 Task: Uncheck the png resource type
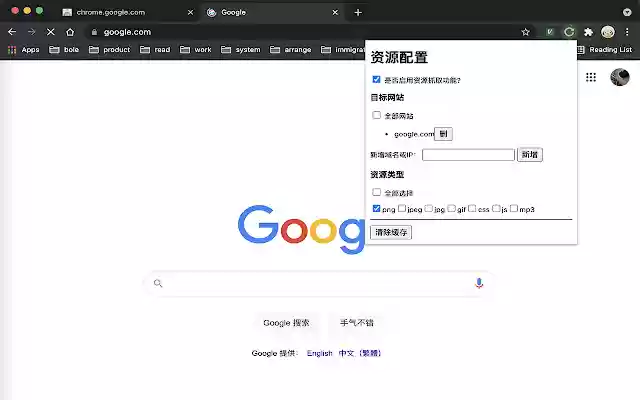(376, 209)
